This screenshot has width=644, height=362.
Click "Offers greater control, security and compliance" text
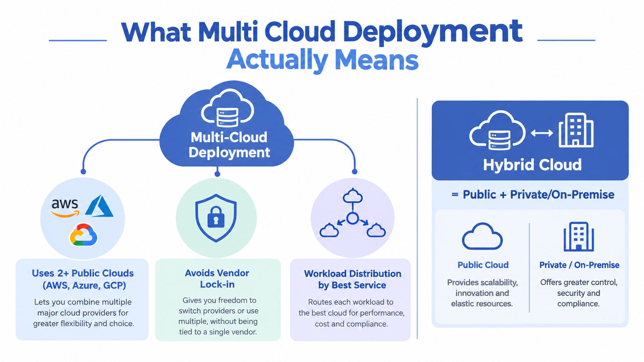pos(579,293)
